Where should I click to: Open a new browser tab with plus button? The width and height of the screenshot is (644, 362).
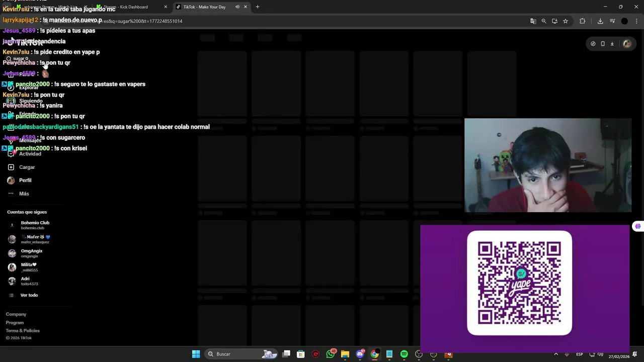(x=258, y=7)
